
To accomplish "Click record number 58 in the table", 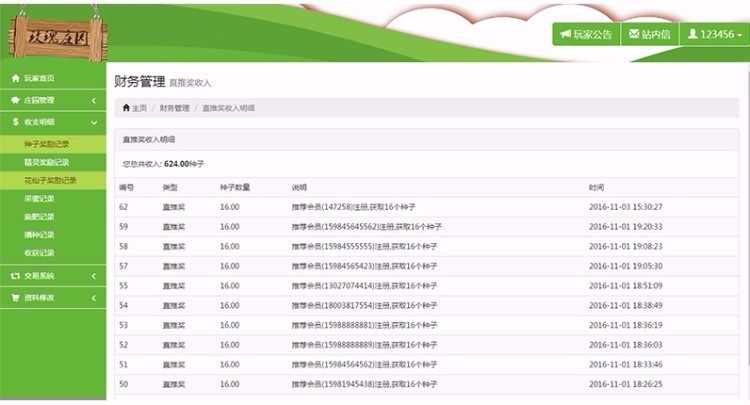I will click(124, 246).
